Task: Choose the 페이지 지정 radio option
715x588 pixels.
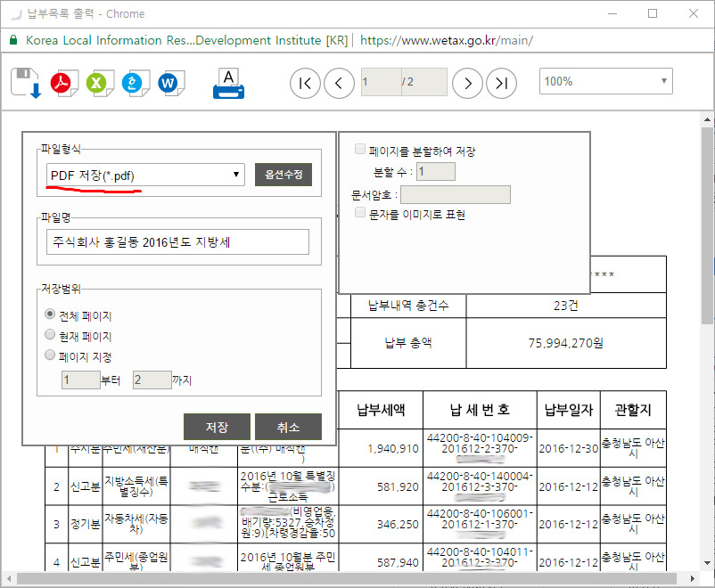Action: coord(50,355)
